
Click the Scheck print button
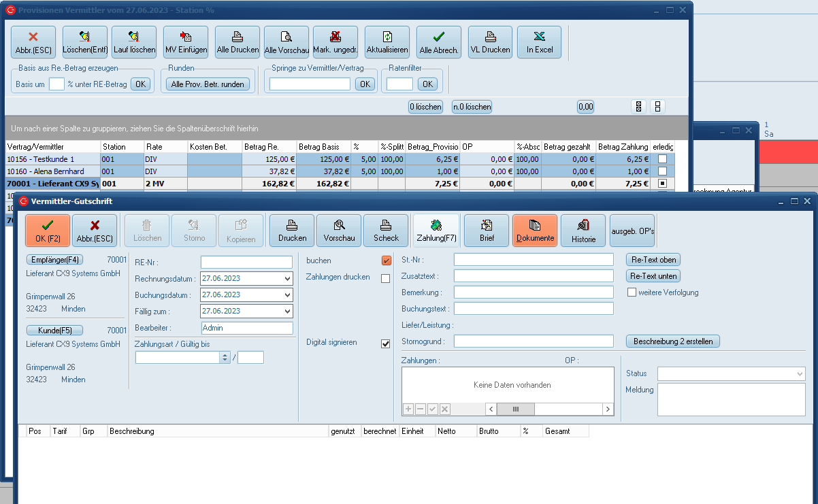point(386,231)
